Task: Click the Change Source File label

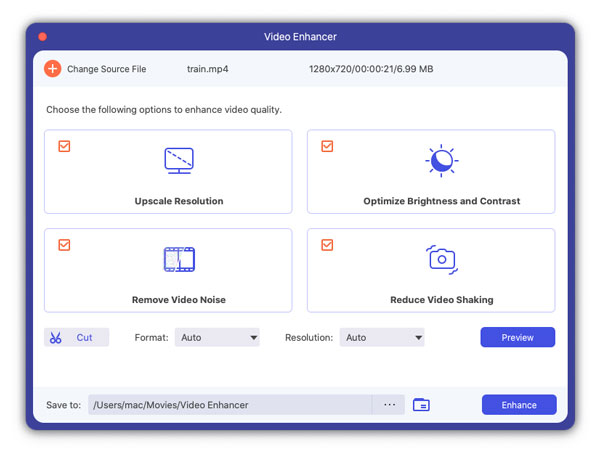Action: pyautogui.click(x=106, y=69)
